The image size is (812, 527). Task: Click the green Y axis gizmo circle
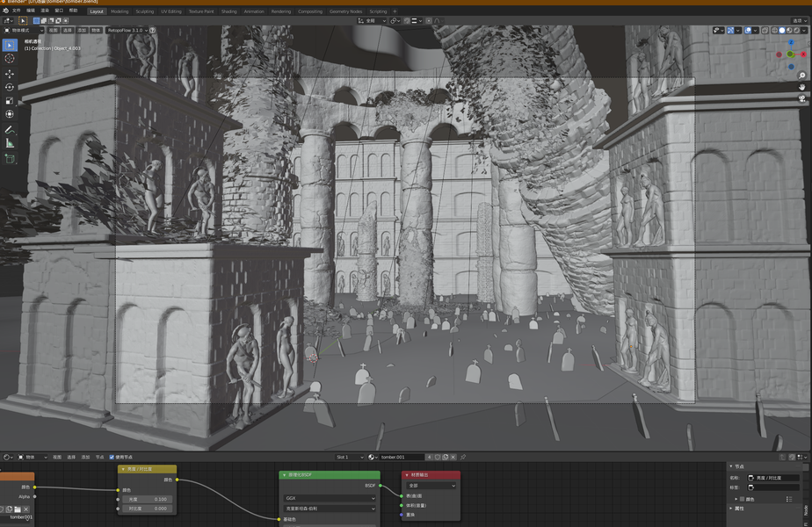tap(790, 54)
